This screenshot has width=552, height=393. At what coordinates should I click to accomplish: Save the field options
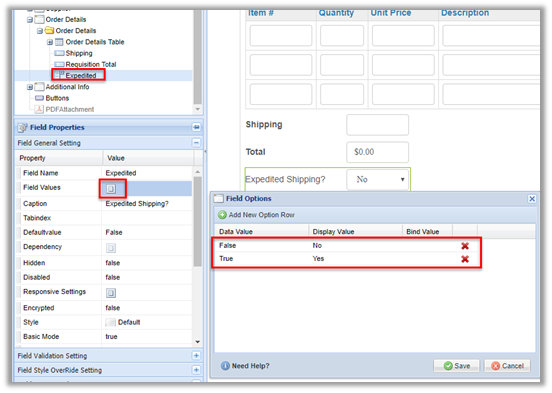tap(457, 366)
